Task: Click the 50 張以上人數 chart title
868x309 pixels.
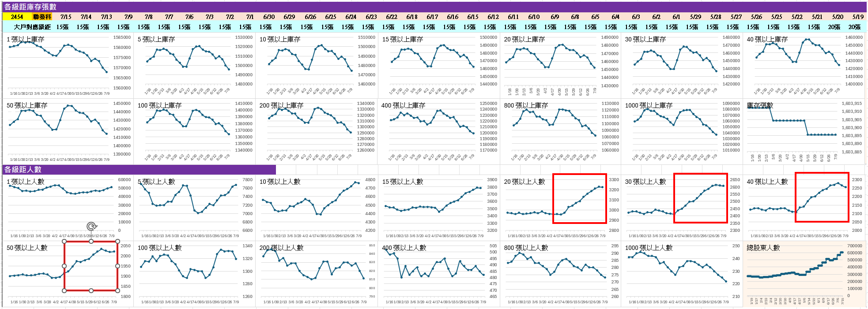Action: point(27,248)
